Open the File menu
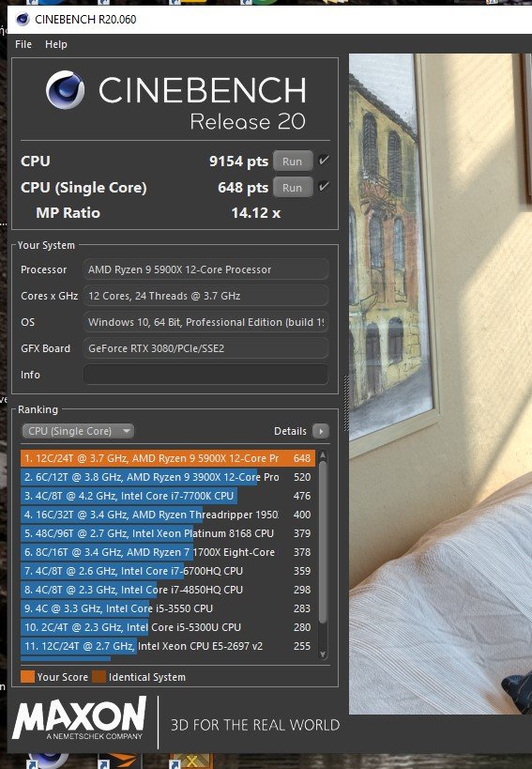The width and height of the screenshot is (532, 769). coord(23,44)
